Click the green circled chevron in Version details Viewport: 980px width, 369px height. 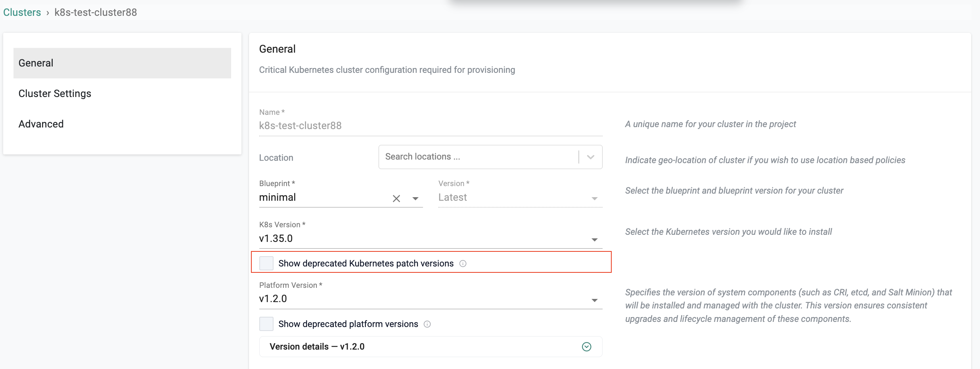pos(586,347)
